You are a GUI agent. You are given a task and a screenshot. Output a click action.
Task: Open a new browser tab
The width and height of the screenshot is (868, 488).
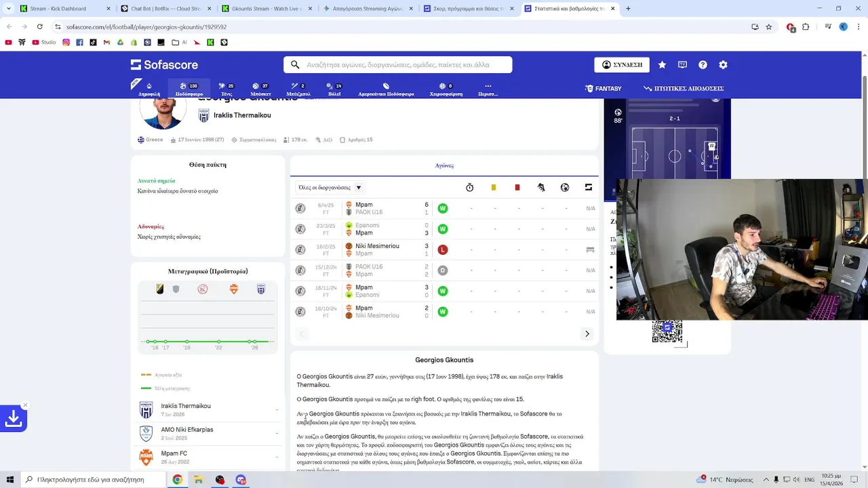[628, 9]
